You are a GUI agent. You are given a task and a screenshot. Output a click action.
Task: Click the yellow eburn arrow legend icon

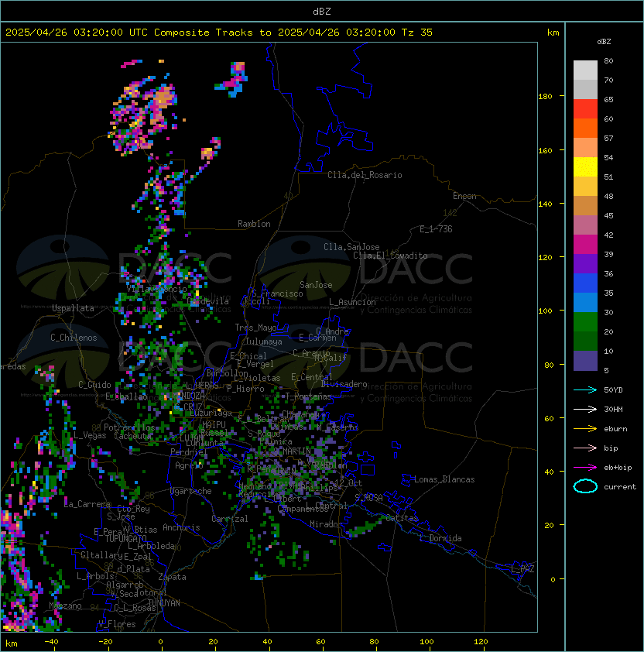point(585,429)
